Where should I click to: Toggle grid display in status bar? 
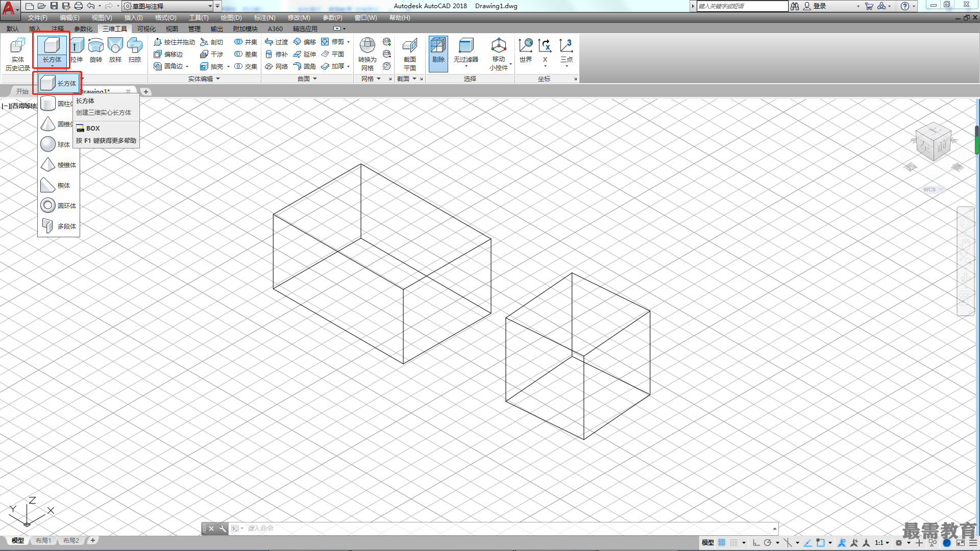722,543
